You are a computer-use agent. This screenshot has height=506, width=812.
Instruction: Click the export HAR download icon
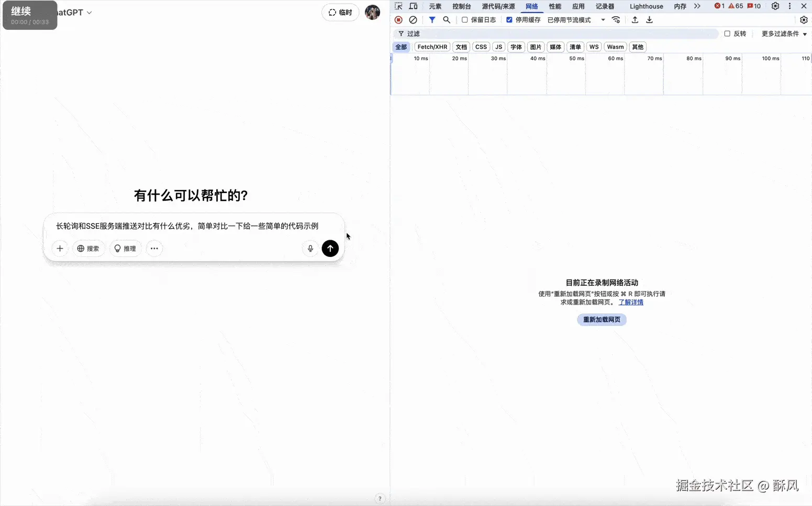pos(649,20)
